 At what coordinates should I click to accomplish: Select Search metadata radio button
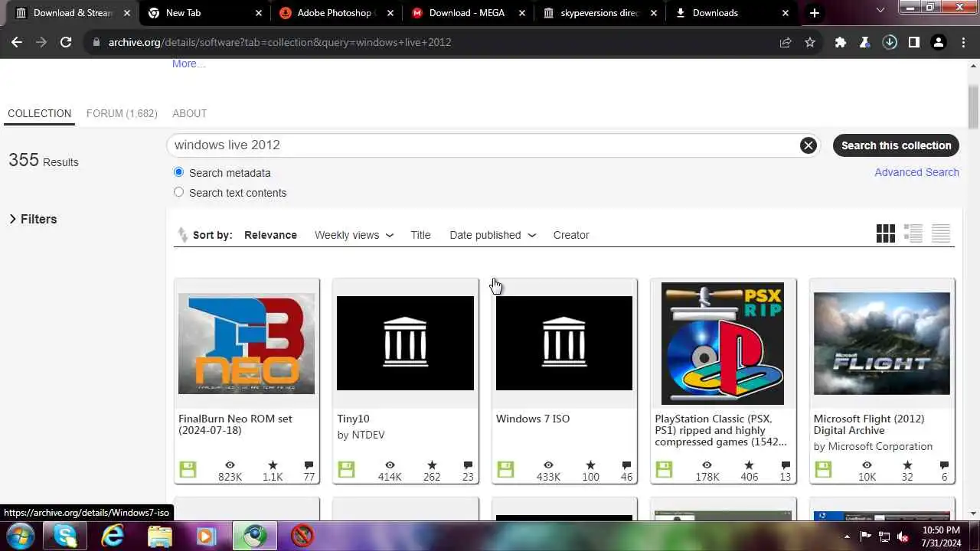click(x=179, y=172)
